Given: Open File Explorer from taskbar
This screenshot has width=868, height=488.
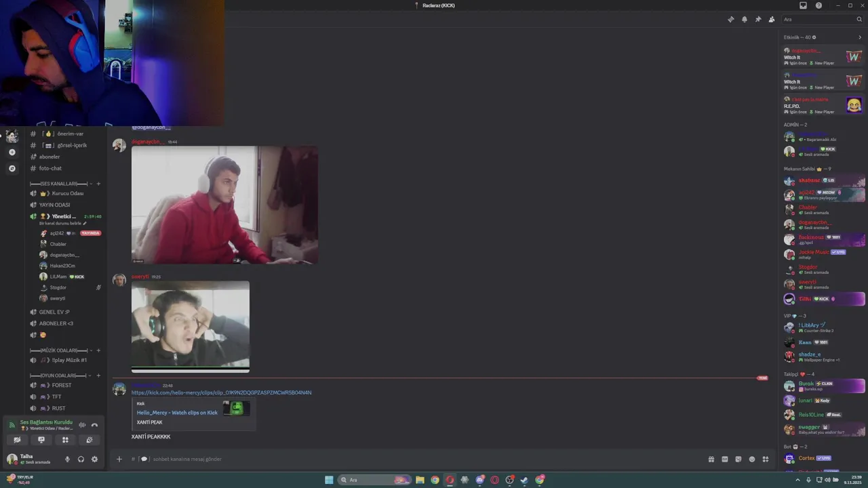Looking at the screenshot, I should [420, 480].
